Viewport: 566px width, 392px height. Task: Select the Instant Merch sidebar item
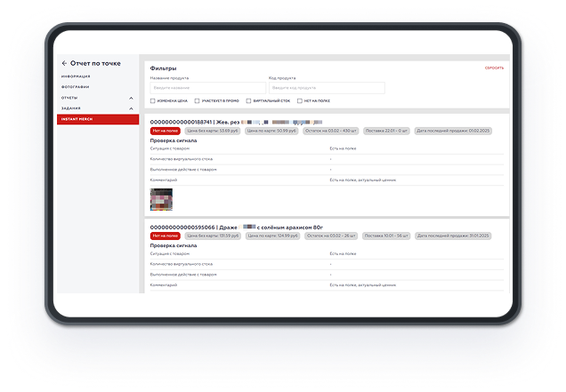pos(80,119)
